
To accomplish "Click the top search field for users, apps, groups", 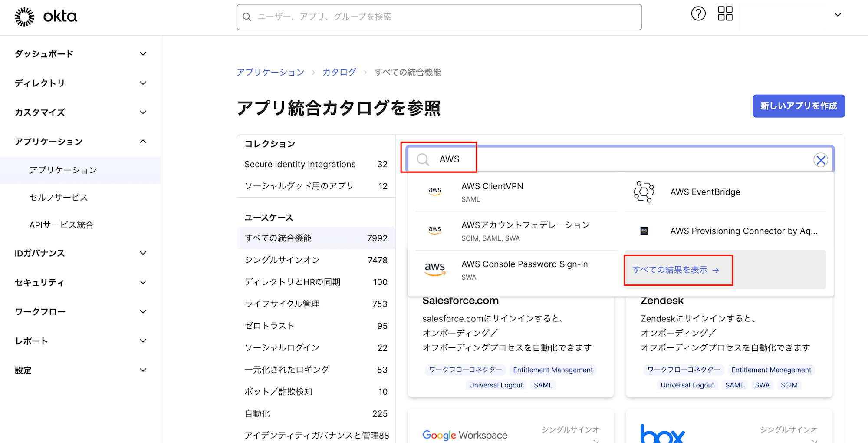I will pyautogui.click(x=439, y=17).
